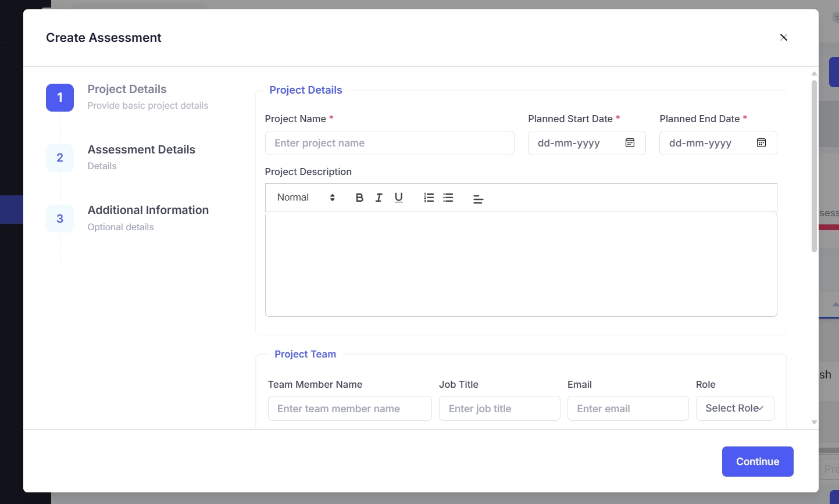Click the Team Member Name field
The image size is (839, 504).
pyautogui.click(x=349, y=409)
